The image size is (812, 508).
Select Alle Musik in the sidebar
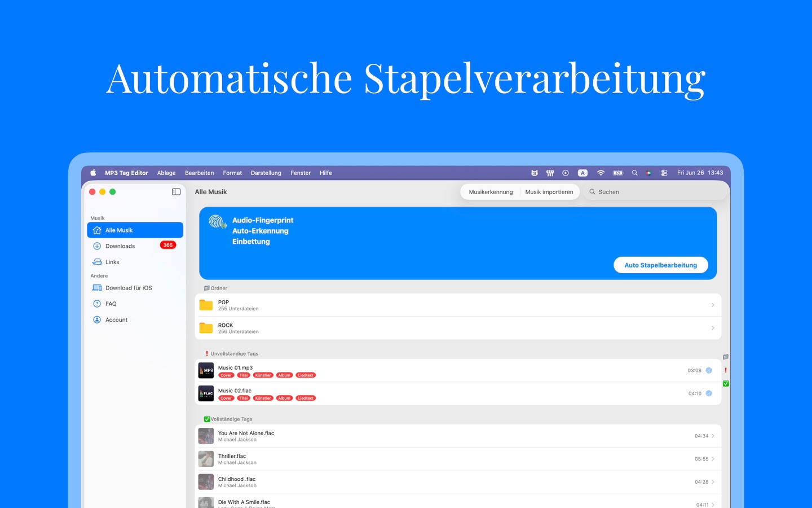pyautogui.click(x=135, y=230)
